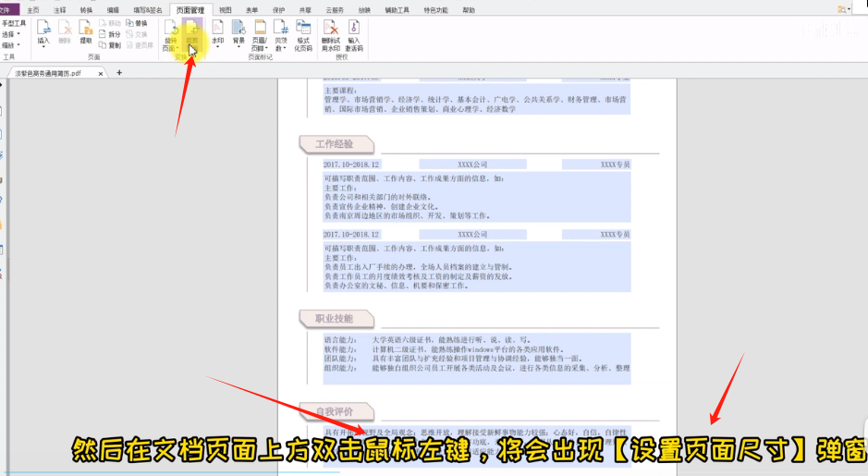Switch to the 保护 protect tab
The image size is (868, 476).
pyautogui.click(x=278, y=10)
